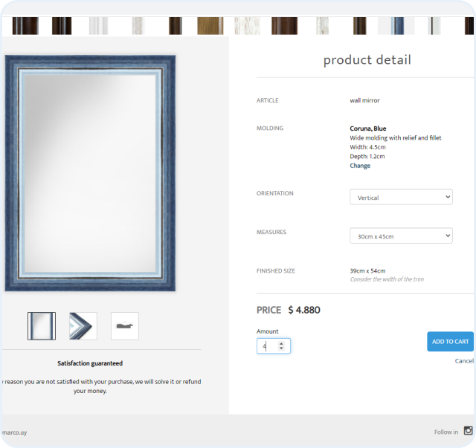Click the Satisfaction guaranteed heading
Image resolution: width=476 pixels, height=448 pixels.
[x=90, y=363]
